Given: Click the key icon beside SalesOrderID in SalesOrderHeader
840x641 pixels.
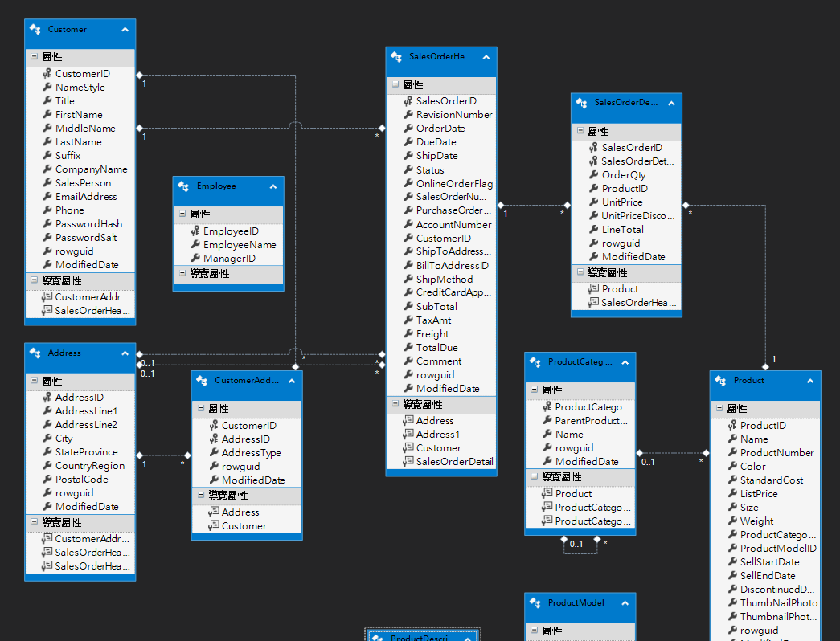Looking at the screenshot, I should [408, 101].
